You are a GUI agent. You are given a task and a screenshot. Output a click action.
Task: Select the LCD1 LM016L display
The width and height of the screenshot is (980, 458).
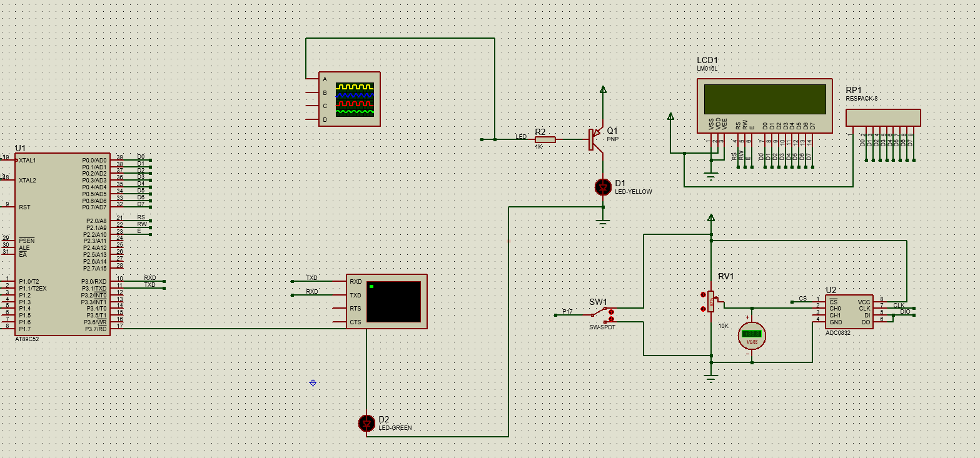(765, 106)
